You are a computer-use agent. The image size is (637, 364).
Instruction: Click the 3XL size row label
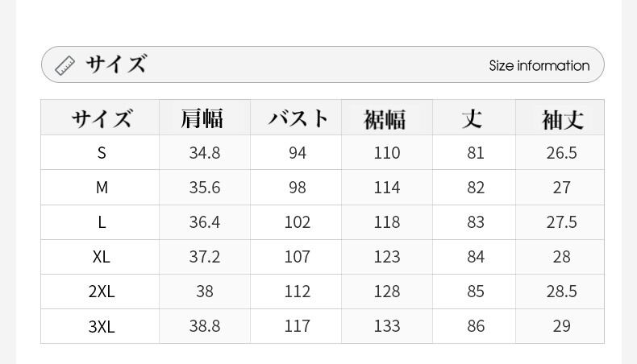[x=102, y=326]
